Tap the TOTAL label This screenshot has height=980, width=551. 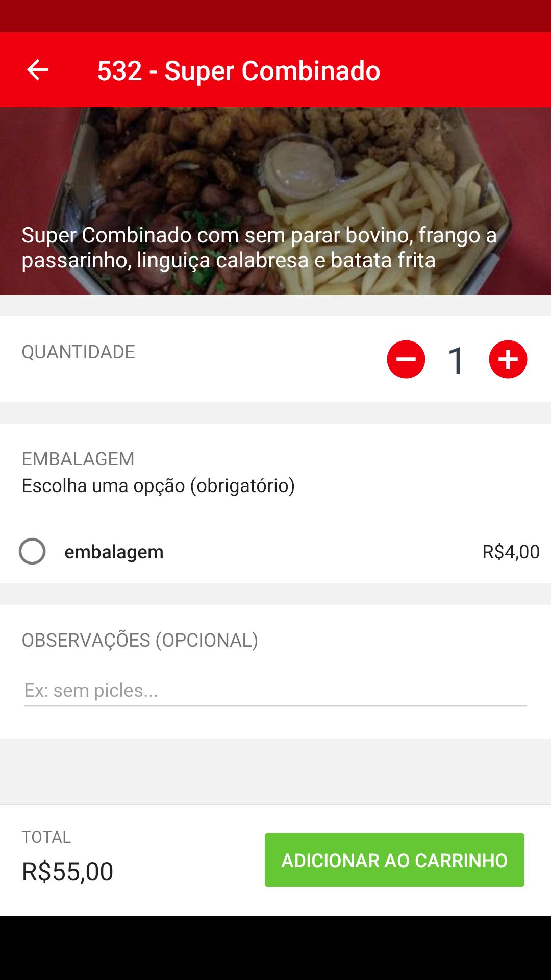pos(46,837)
